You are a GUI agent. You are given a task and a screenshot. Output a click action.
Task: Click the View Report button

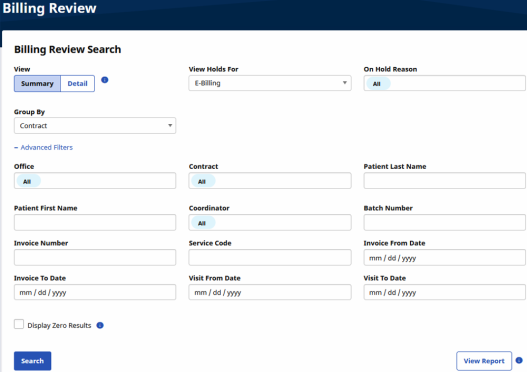(484, 361)
